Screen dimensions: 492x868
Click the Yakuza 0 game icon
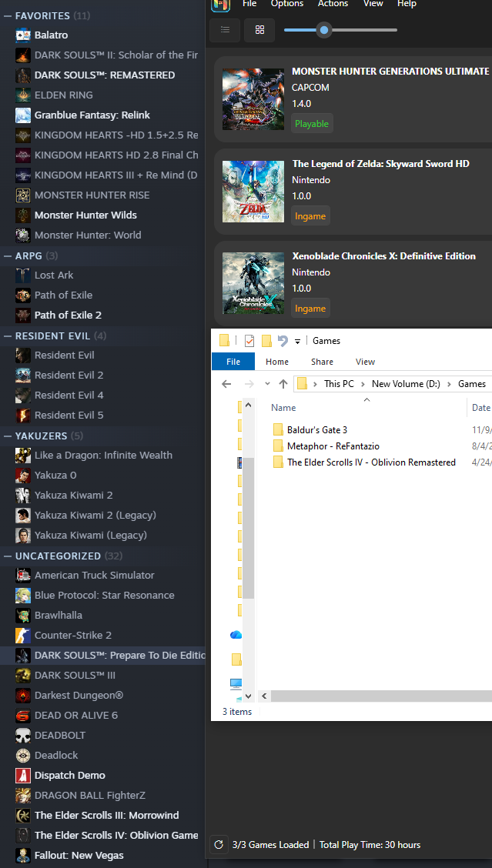tap(23, 476)
